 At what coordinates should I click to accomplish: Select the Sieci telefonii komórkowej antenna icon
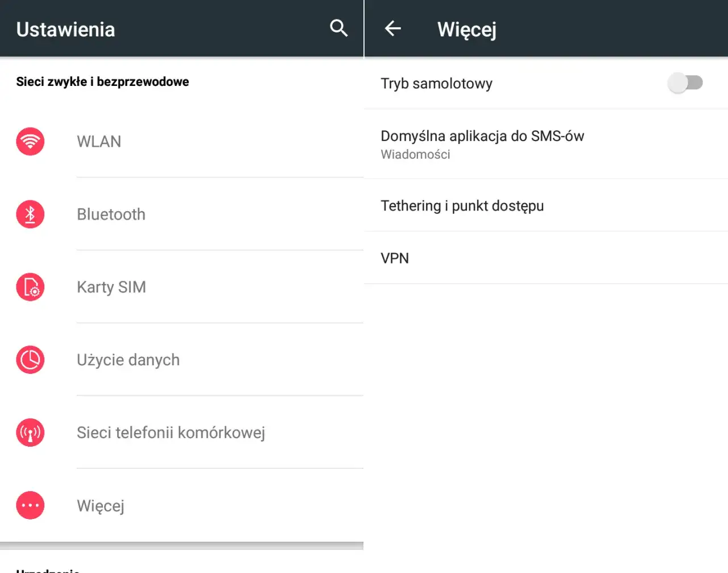(x=30, y=432)
